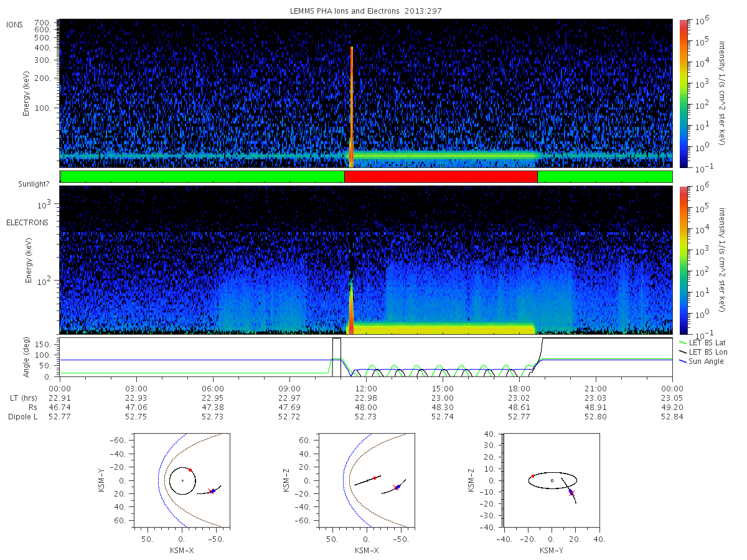
Task: Click the yellow electron band in the electron panel
Action: tap(441, 328)
